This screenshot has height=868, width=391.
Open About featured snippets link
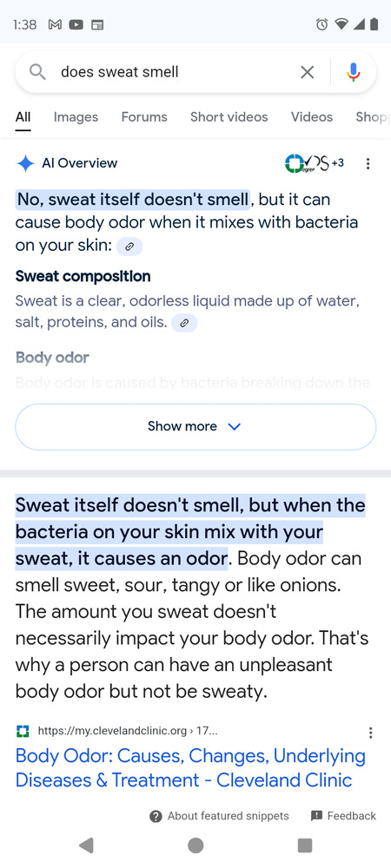pyautogui.click(x=219, y=815)
